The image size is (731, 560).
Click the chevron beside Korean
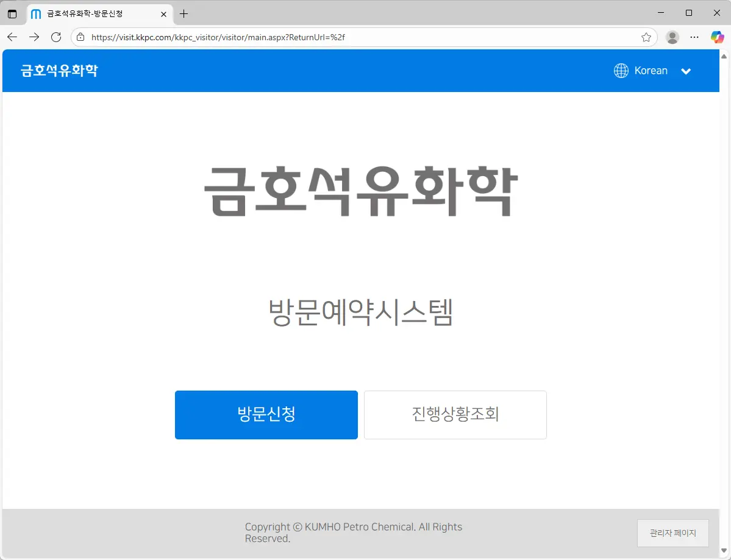point(686,71)
